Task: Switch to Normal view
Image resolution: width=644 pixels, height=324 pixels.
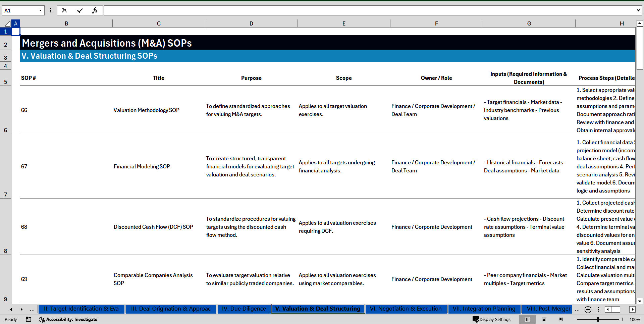Action: (527, 319)
